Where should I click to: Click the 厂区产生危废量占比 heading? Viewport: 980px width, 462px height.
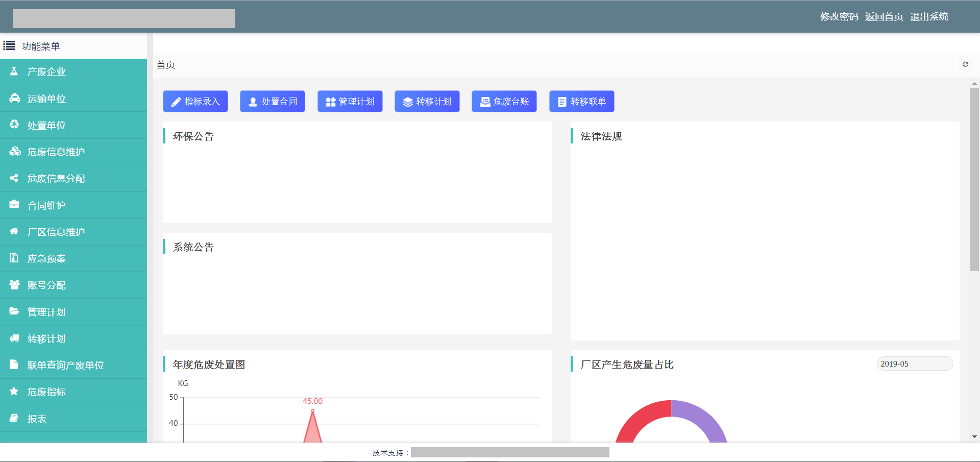coord(627,364)
